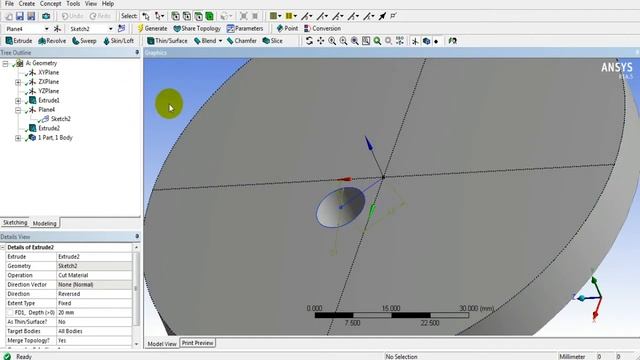Switch to the Sketching tab
Image resolution: width=640 pixels, height=360 pixels.
[x=15, y=222]
